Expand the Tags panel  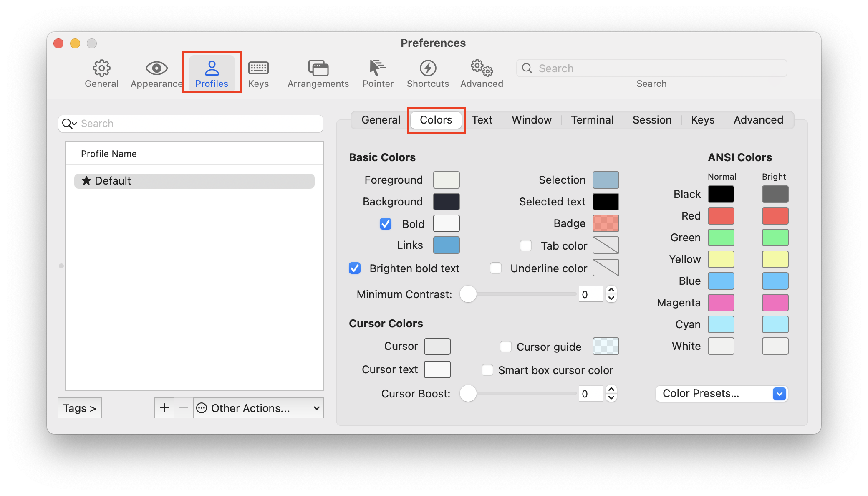[80, 408]
